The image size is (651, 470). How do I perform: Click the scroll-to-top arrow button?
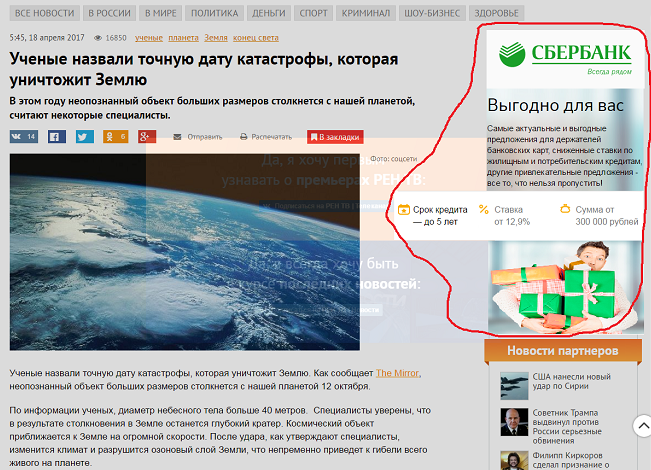(643, 426)
